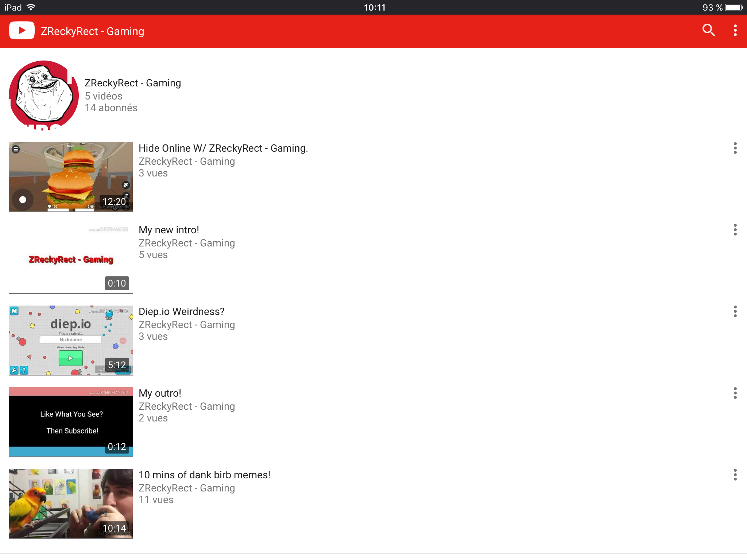
Task: Play the diep.io video thumbnail
Action: pos(71,340)
